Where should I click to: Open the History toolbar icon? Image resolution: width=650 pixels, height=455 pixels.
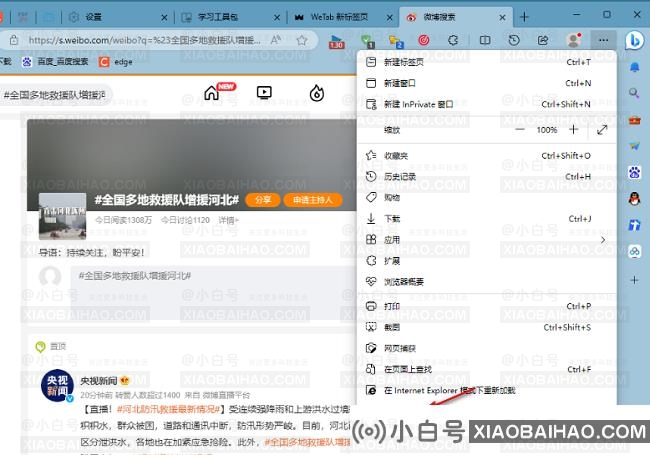pos(514,40)
